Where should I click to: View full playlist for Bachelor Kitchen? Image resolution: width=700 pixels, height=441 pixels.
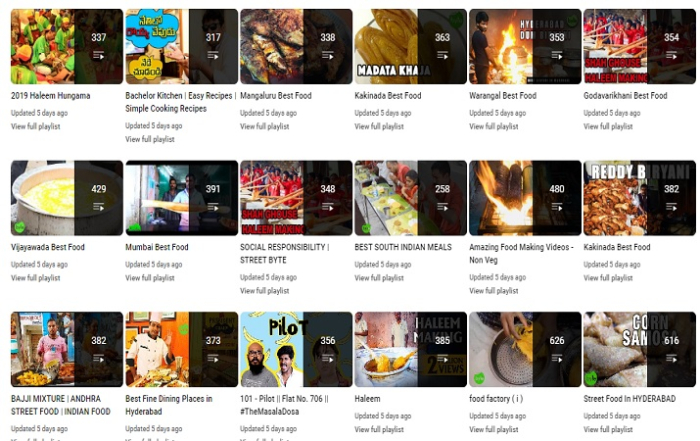point(150,139)
